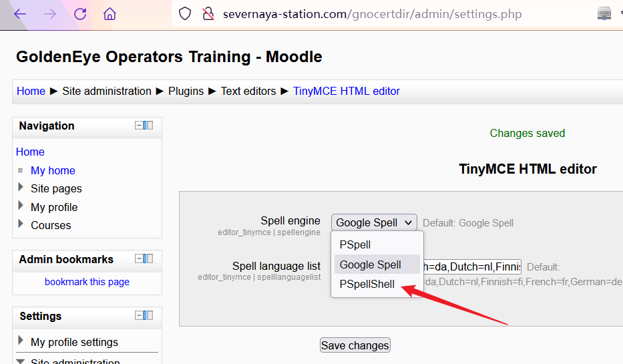The image size is (623, 364).
Task: Reload the current page
Action: tap(80, 14)
